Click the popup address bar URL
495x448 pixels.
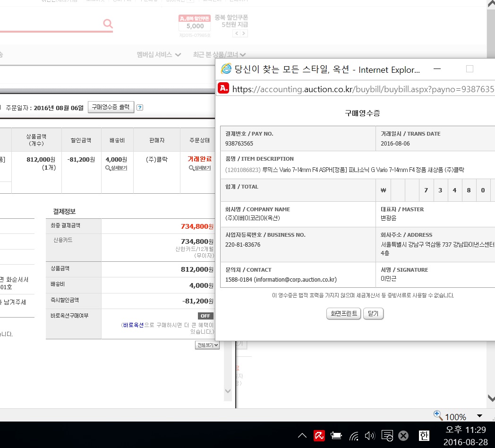click(x=363, y=89)
